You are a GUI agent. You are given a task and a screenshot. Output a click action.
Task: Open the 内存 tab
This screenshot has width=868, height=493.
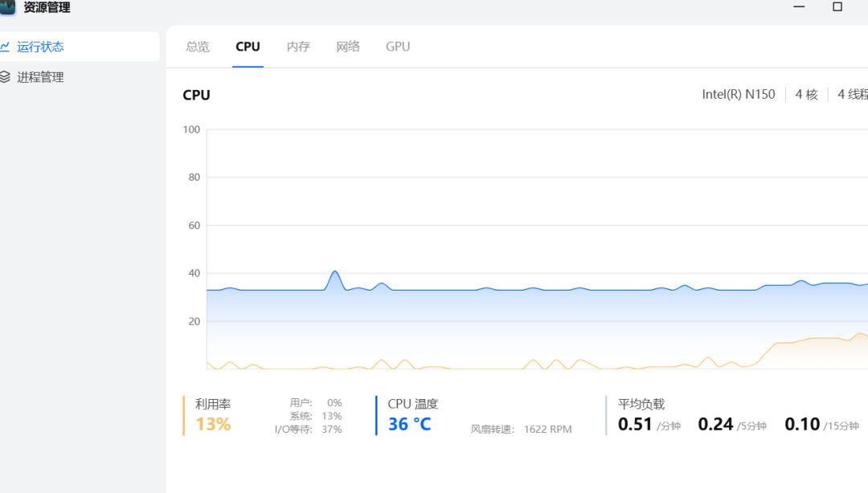click(298, 47)
